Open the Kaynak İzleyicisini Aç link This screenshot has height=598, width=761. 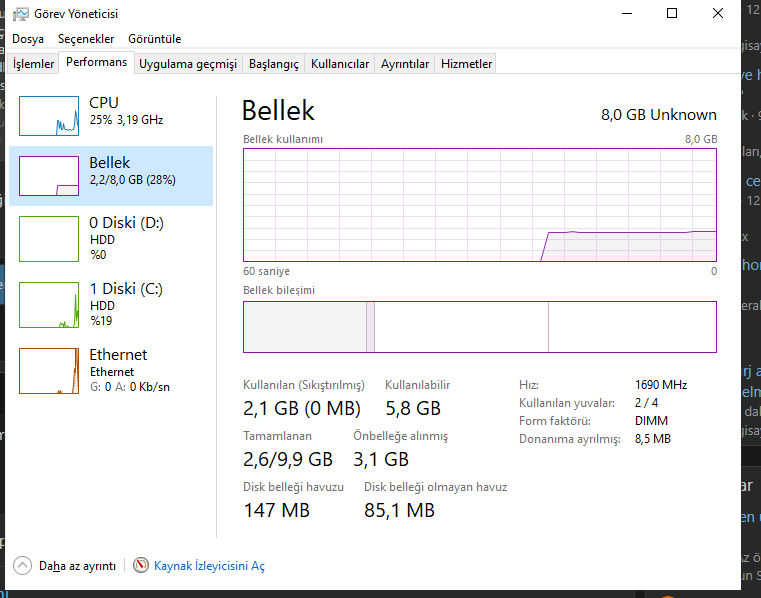(x=209, y=566)
